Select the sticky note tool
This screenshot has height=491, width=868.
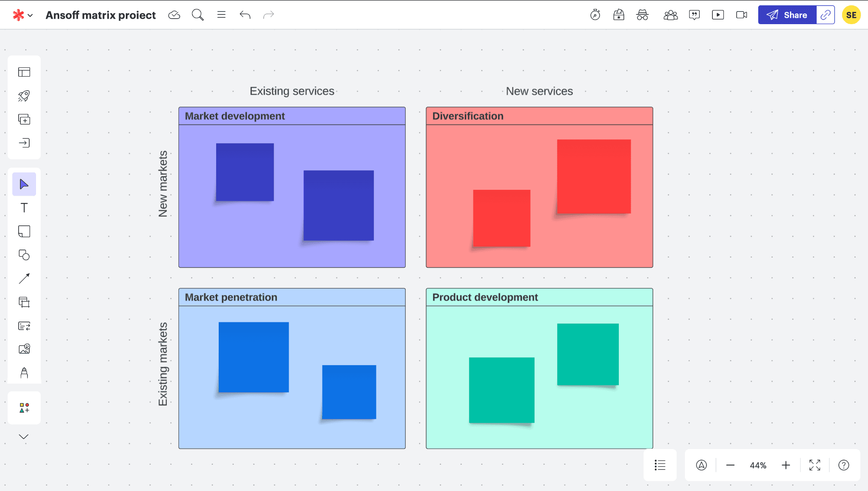[24, 231]
